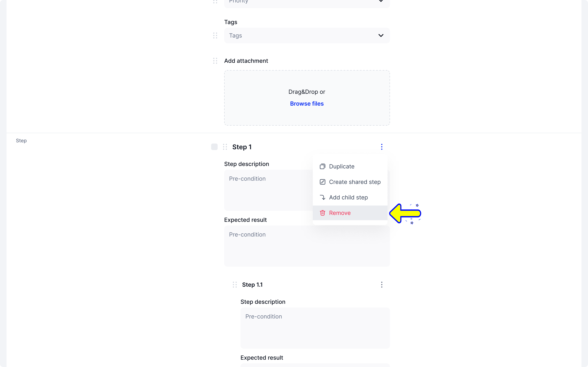
Task: Click Step 1.1 Step description text area
Action: (x=315, y=328)
